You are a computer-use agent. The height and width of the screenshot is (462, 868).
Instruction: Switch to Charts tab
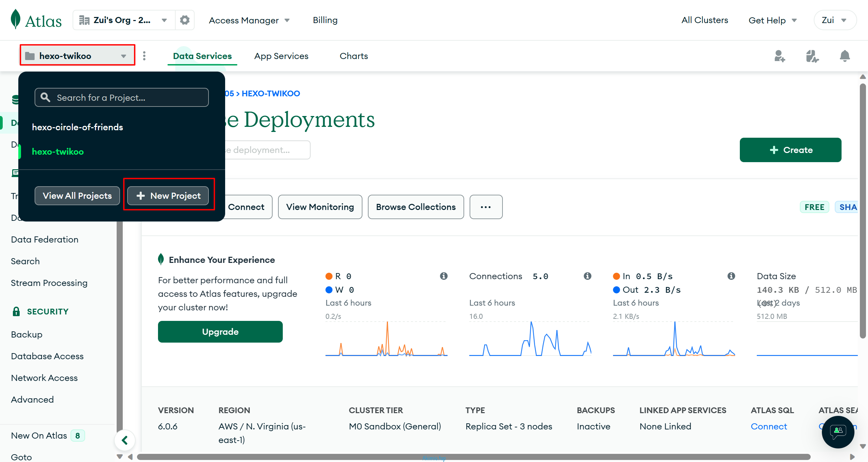(x=354, y=56)
